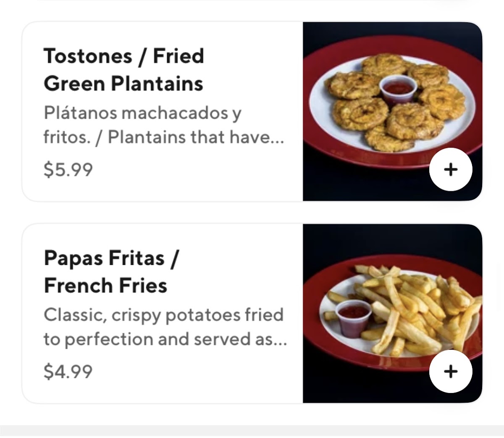The width and height of the screenshot is (504, 438).
Task: Click the 'Green Plantains' title line
Action: pyautogui.click(x=123, y=84)
